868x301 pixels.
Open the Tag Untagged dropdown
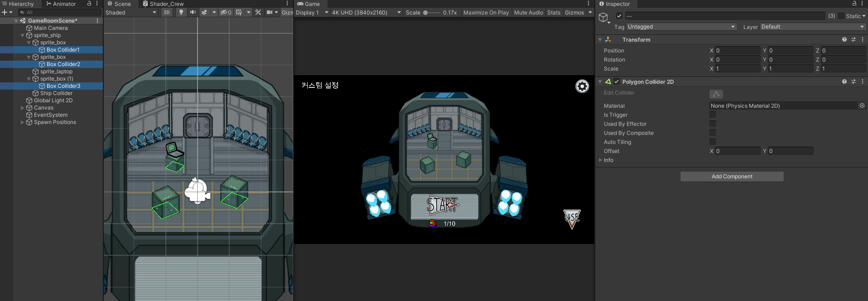pos(682,27)
